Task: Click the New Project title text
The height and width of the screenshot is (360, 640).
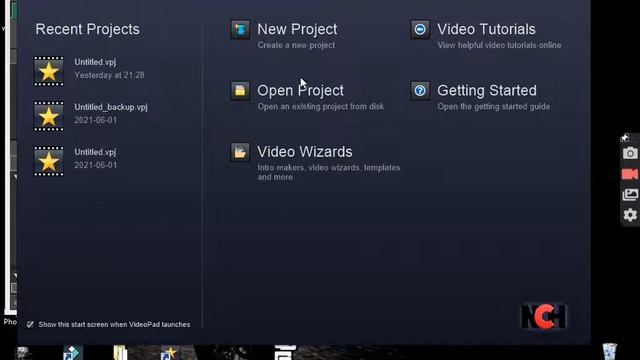Action: coord(297,29)
